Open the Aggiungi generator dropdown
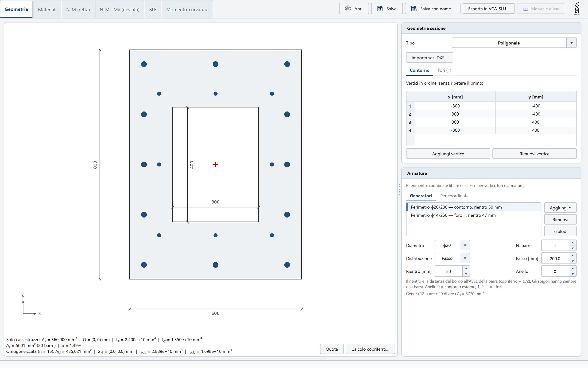588x368 pixels. (560, 208)
